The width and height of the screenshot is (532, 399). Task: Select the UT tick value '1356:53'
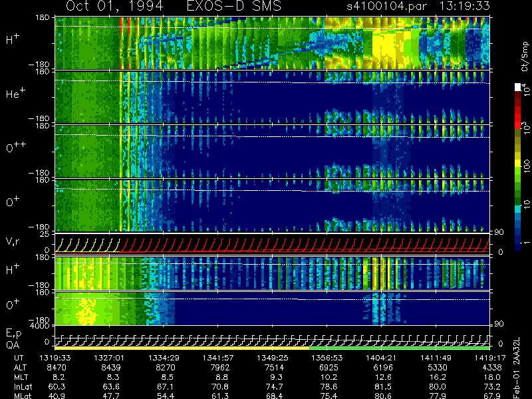pos(327,358)
